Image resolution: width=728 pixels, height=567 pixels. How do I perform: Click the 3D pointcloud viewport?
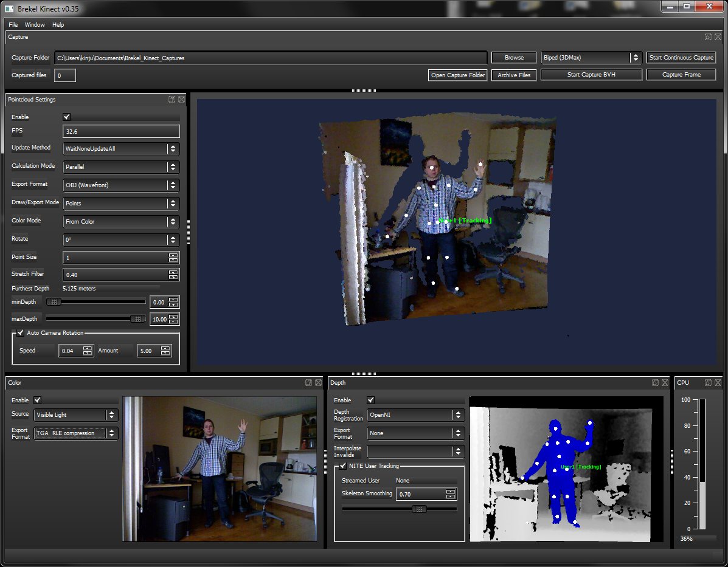click(x=456, y=233)
